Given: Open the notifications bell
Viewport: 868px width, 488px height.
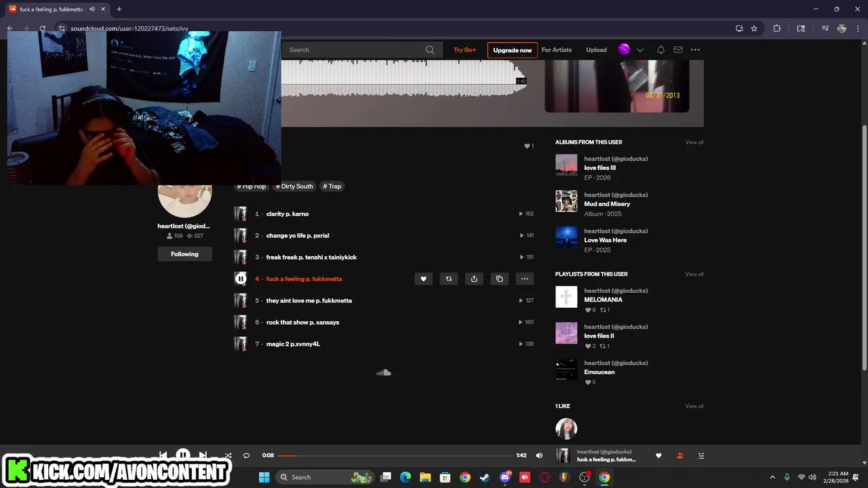Looking at the screenshot, I should click(x=660, y=49).
